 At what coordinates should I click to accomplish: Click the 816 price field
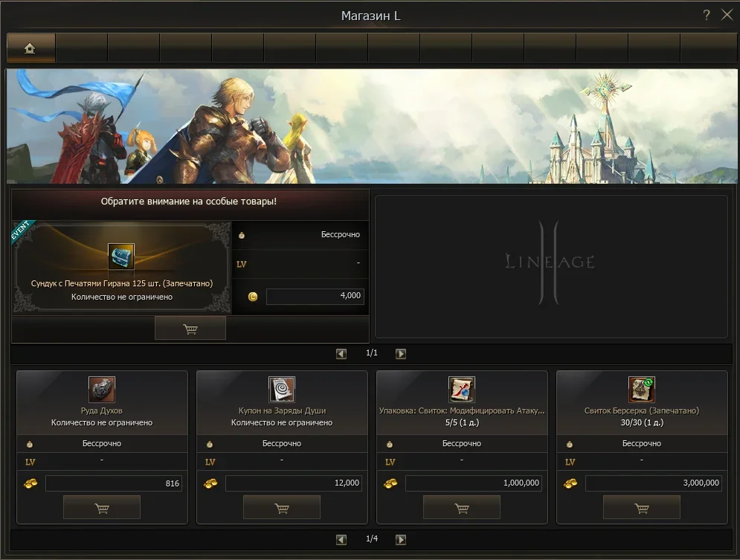114,483
